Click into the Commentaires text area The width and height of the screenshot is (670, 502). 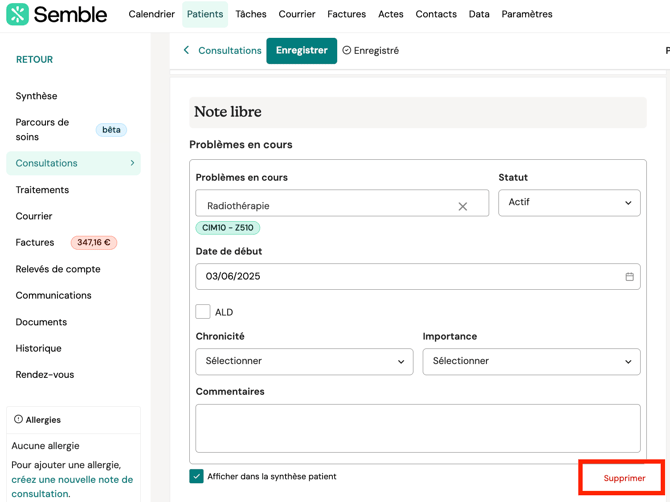tap(417, 428)
